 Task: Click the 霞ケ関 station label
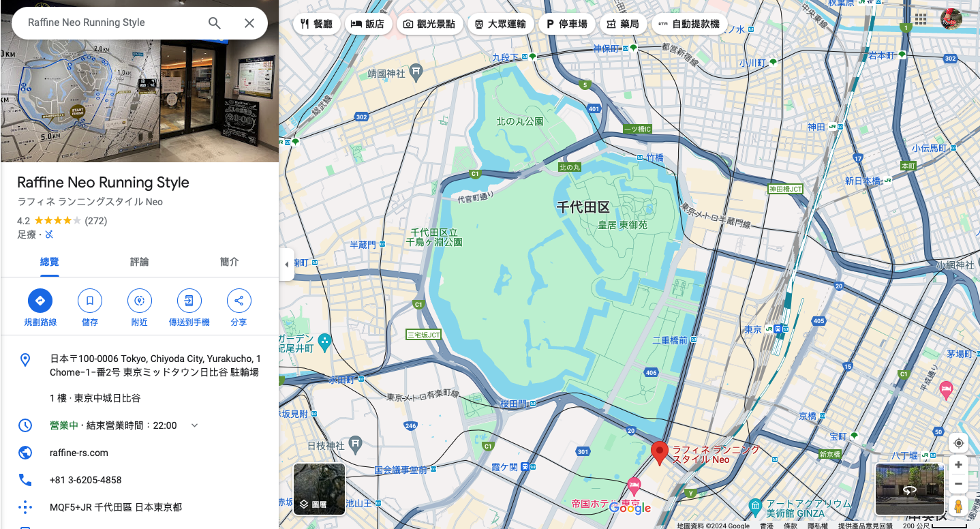click(505, 467)
